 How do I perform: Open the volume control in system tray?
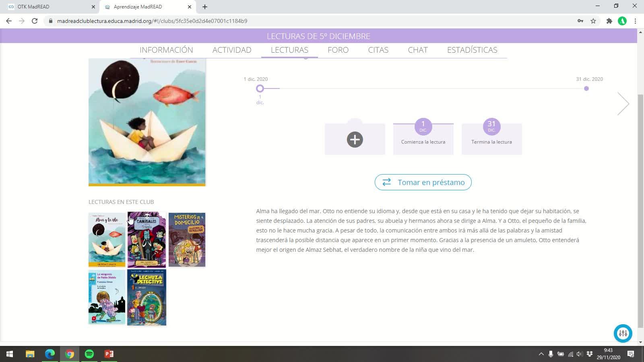pos(580,354)
